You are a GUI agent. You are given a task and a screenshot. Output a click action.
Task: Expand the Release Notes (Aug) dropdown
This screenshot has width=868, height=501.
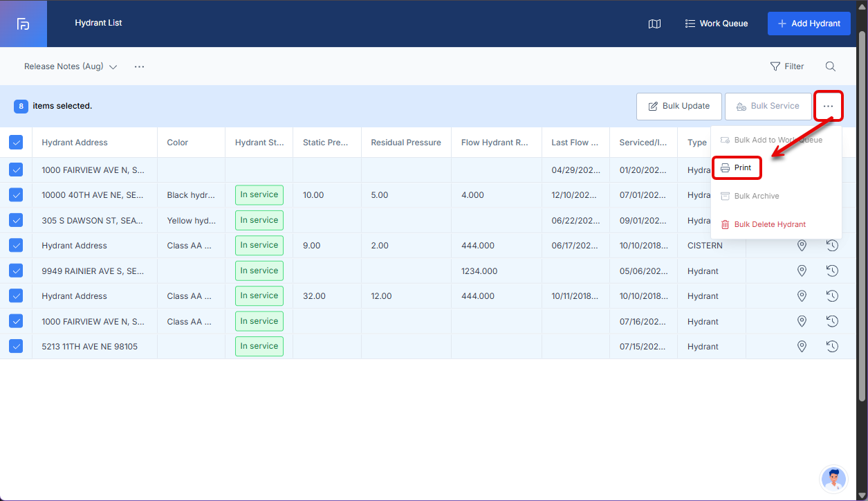pos(71,66)
